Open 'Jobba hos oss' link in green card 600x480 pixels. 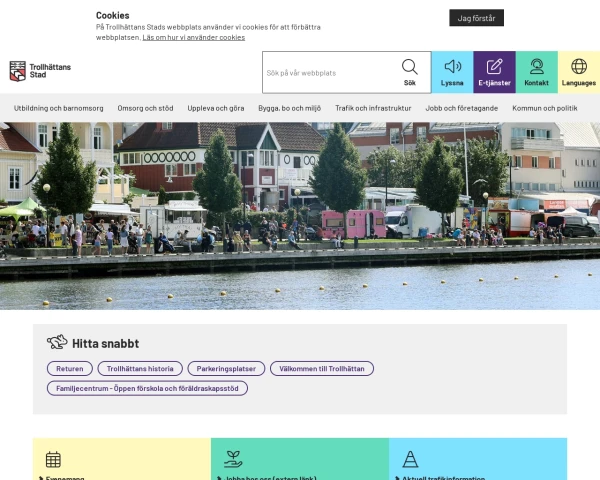[x=270, y=478]
